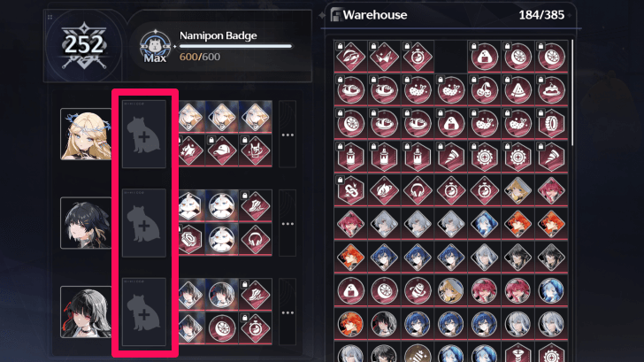Add a capybara companion to the blonde elf
The image size is (644, 362).
[144, 135]
